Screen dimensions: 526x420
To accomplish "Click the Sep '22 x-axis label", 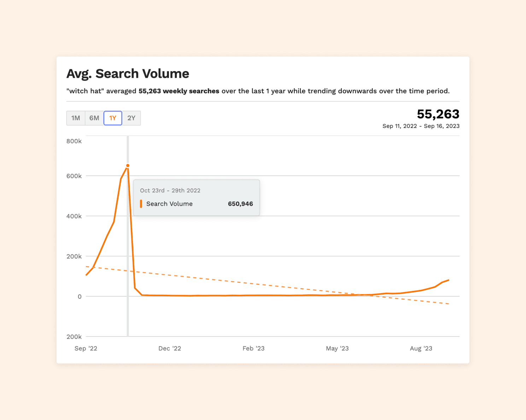I will [x=86, y=348].
